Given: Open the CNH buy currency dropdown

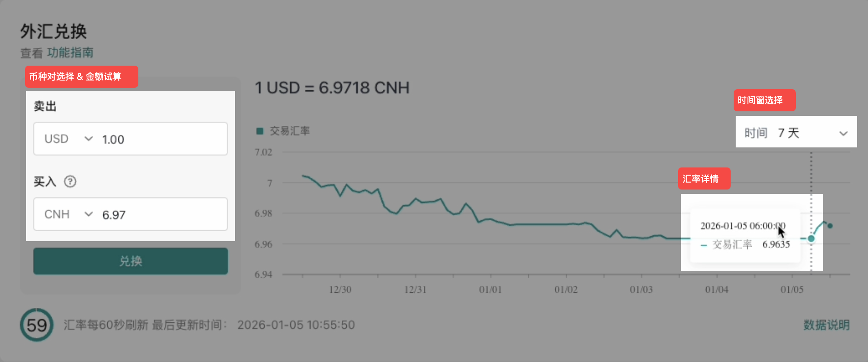Looking at the screenshot, I should (x=68, y=215).
